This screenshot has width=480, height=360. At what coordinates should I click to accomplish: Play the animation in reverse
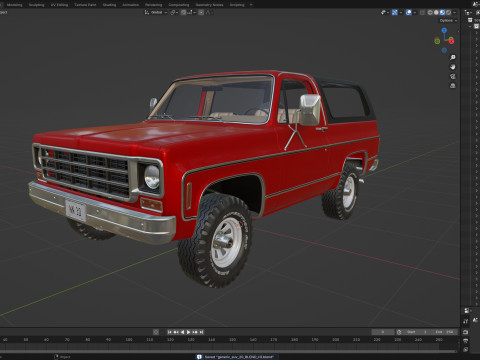coord(182,332)
